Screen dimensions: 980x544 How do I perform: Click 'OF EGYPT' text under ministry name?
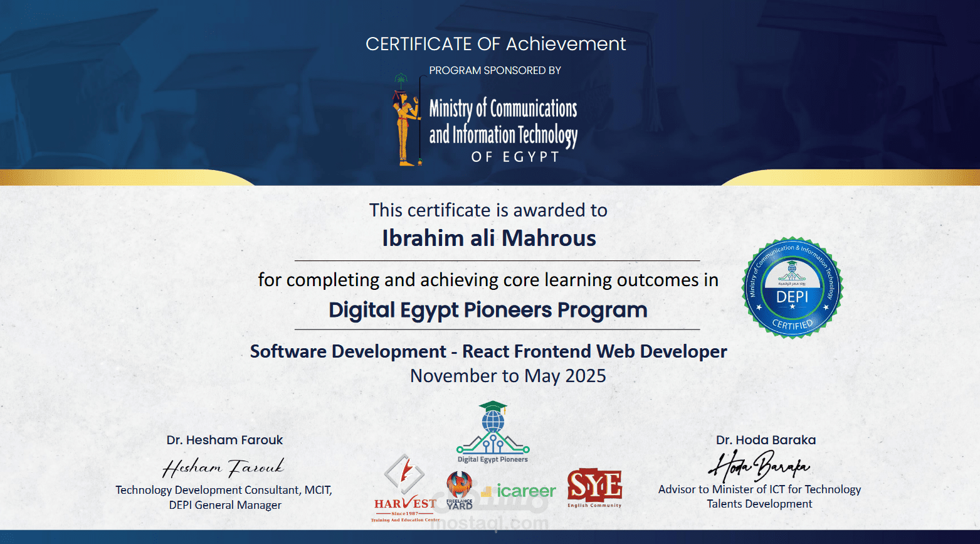click(x=515, y=157)
